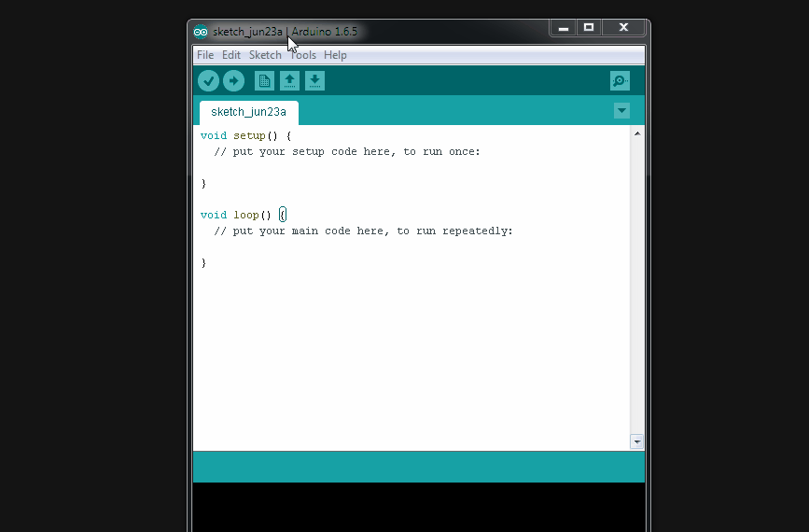Open the Edit menu
The width and height of the screenshot is (809, 532).
click(231, 55)
